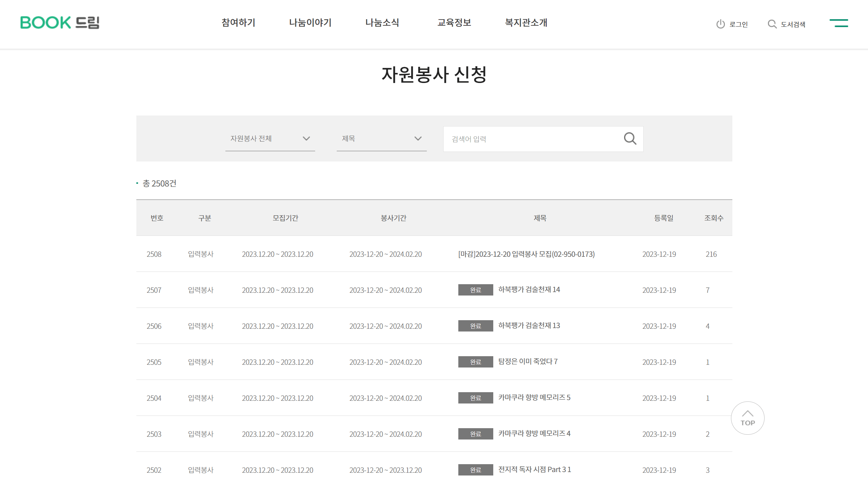
Task: Click the 구분 column header
Action: click(x=205, y=218)
